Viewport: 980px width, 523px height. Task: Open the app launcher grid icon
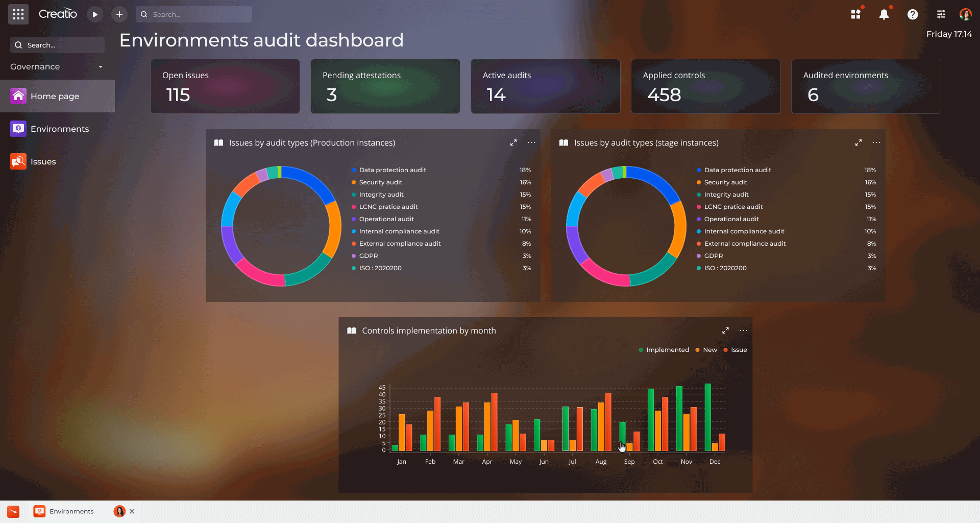18,14
